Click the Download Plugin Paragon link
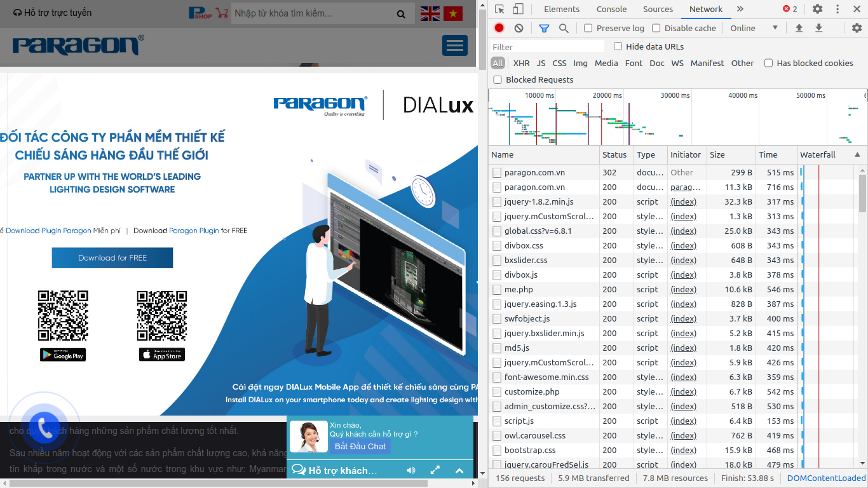The height and width of the screenshot is (488, 868). 49,231
